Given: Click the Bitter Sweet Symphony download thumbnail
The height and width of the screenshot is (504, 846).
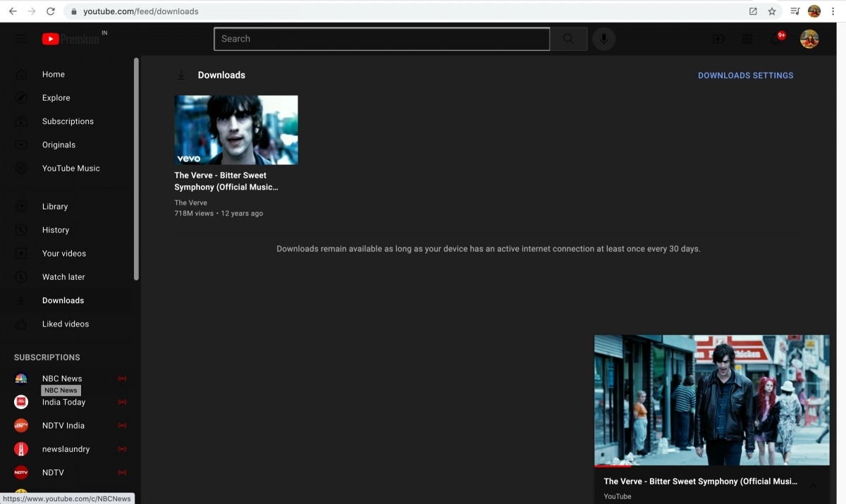Looking at the screenshot, I should pyautogui.click(x=236, y=130).
